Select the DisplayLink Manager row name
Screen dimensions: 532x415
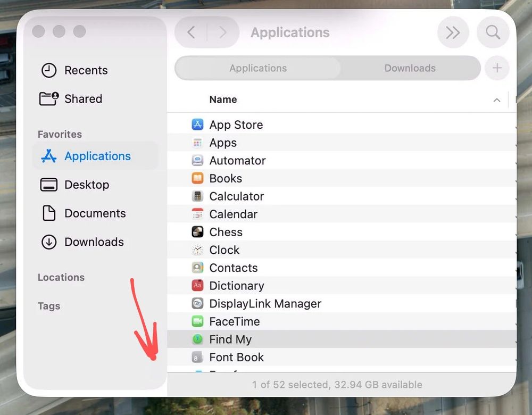(265, 303)
